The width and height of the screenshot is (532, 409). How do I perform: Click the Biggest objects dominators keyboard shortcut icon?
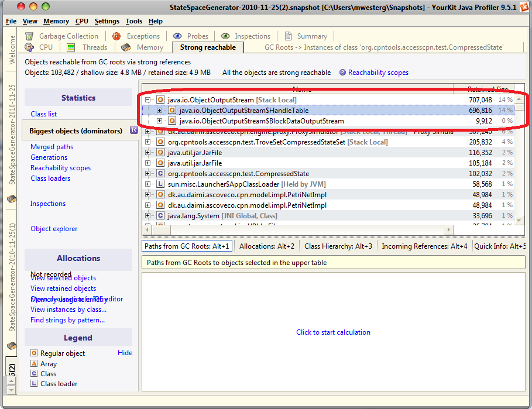(134, 130)
